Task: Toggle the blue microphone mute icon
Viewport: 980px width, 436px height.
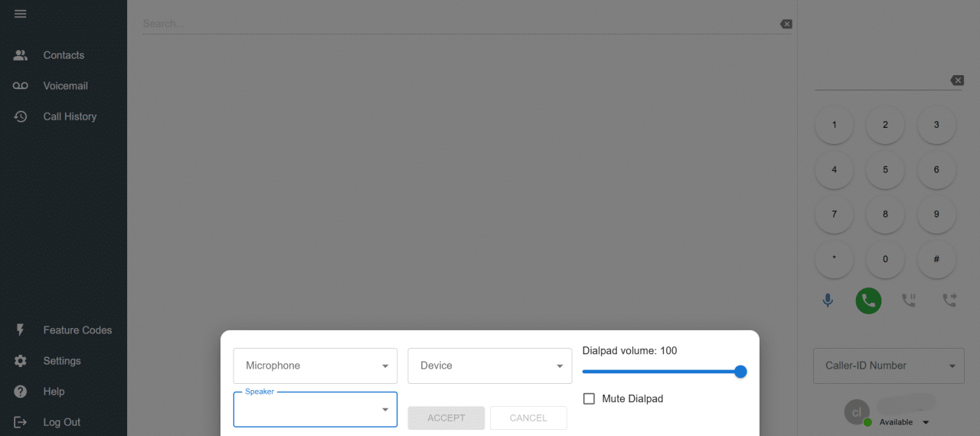Action: coord(828,301)
